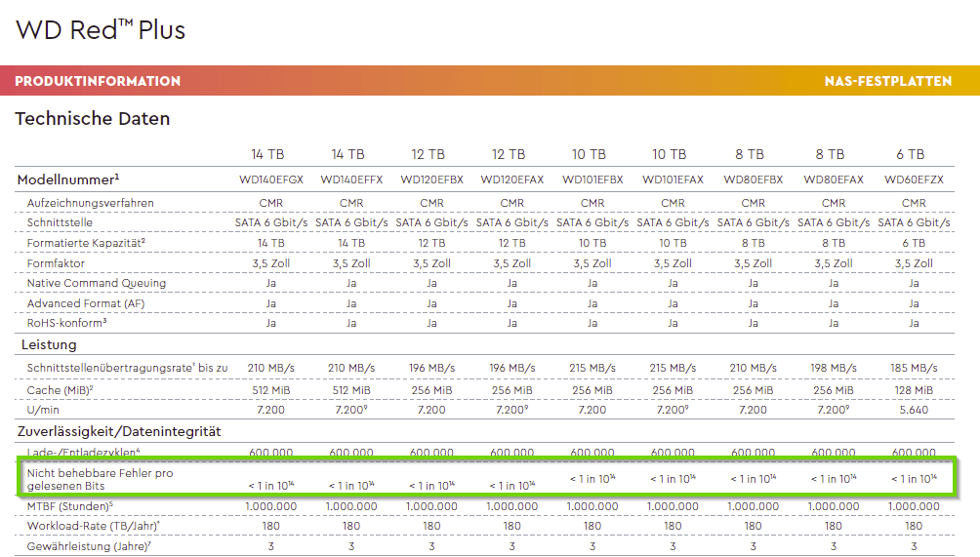Click the "Formfaktor" row label
The height and width of the screenshot is (557, 980).
point(56,263)
